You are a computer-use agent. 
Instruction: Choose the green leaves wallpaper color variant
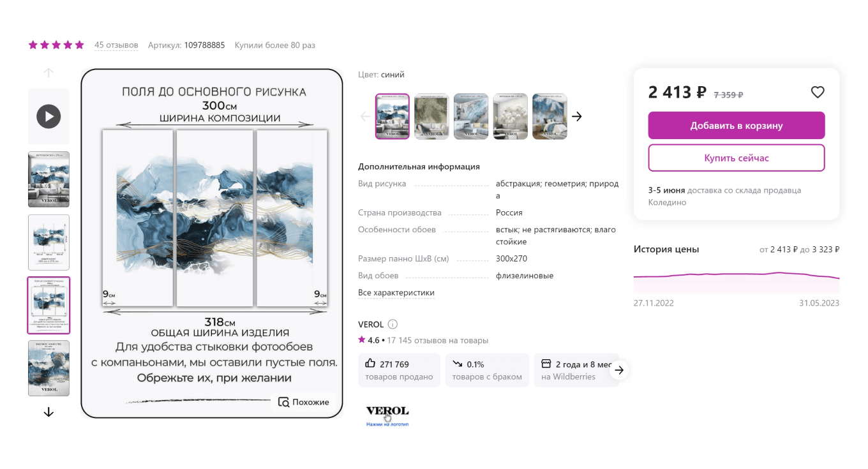pyautogui.click(x=431, y=116)
